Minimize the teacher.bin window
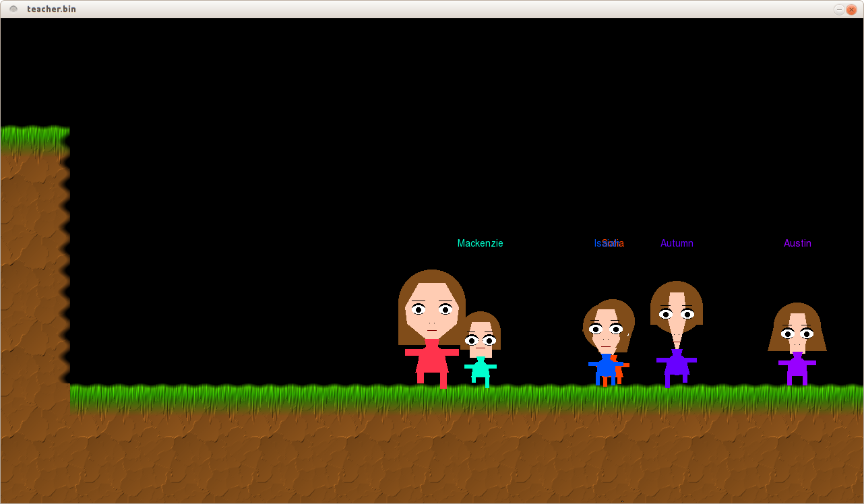 pyautogui.click(x=839, y=9)
